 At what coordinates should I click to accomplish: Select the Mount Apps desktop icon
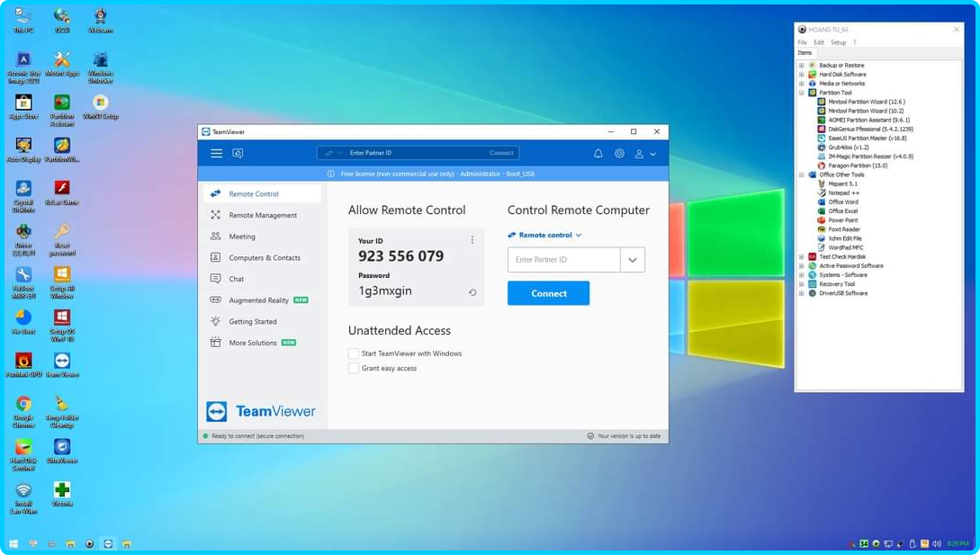(62, 64)
